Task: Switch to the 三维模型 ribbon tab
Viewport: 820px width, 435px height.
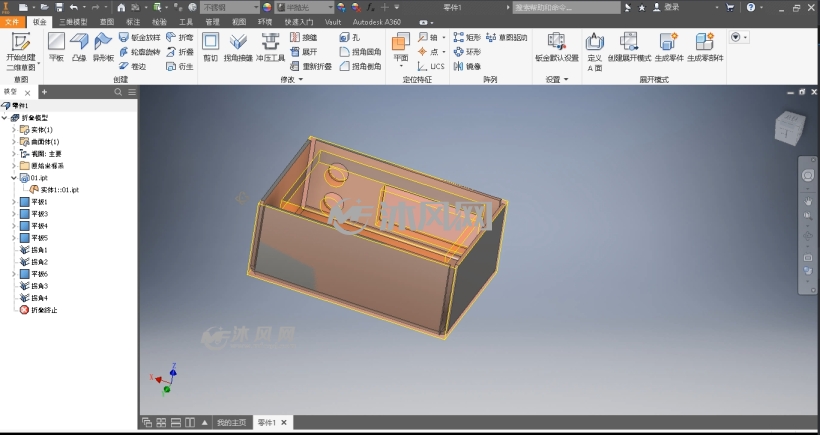Action: click(73, 22)
